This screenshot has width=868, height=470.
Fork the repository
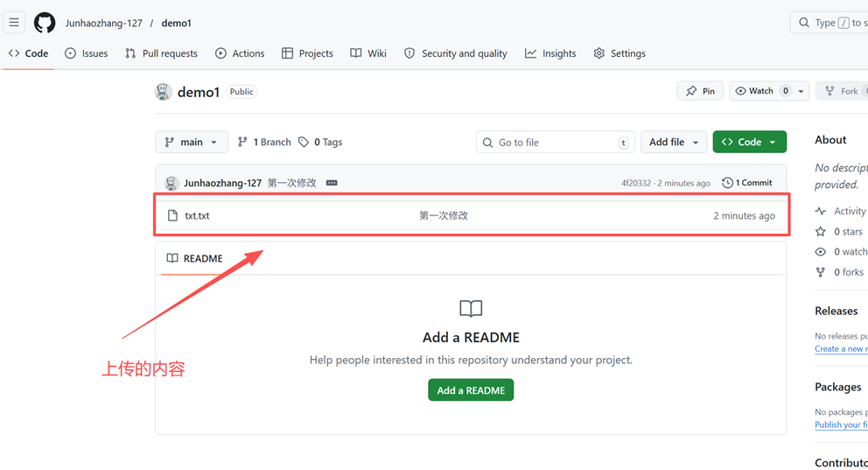pos(842,91)
